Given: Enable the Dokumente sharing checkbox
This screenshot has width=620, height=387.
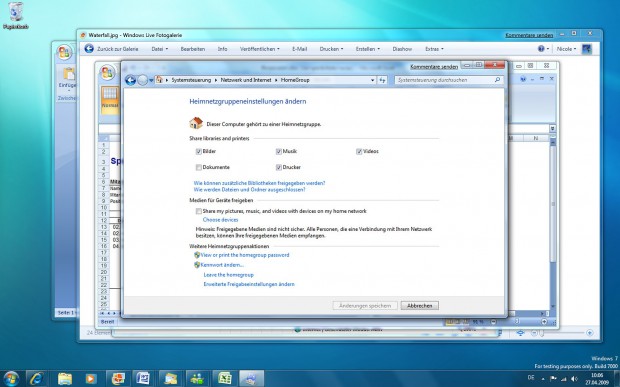Looking at the screenshot, I should (x=198, y=168).
